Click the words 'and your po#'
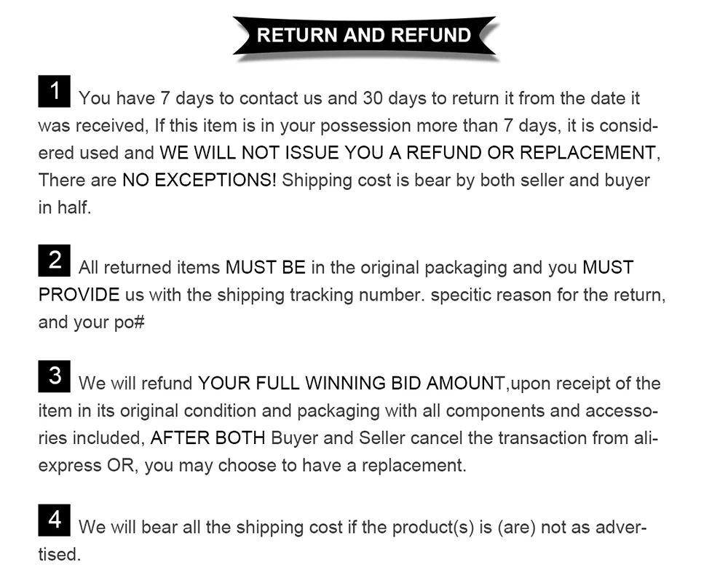The width and height of the screenshot is (728, 583). (92, 322)
